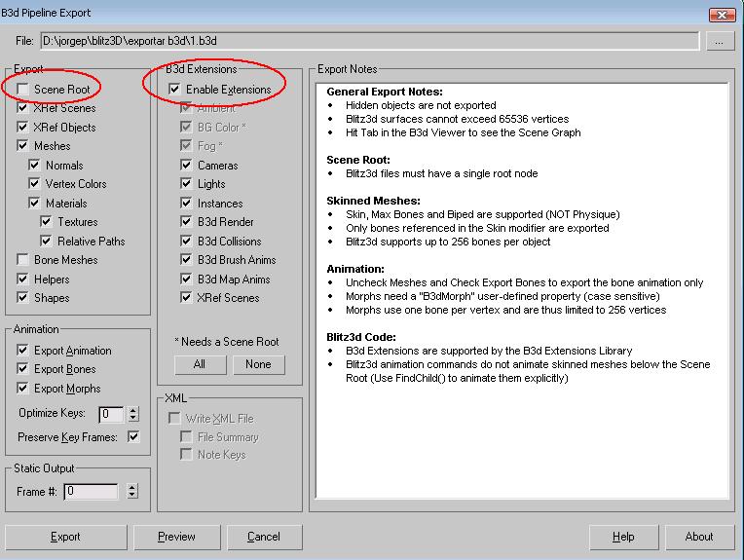Click 'Blitz3d Code:' heading
744x560 pixels.
point(361,337)
